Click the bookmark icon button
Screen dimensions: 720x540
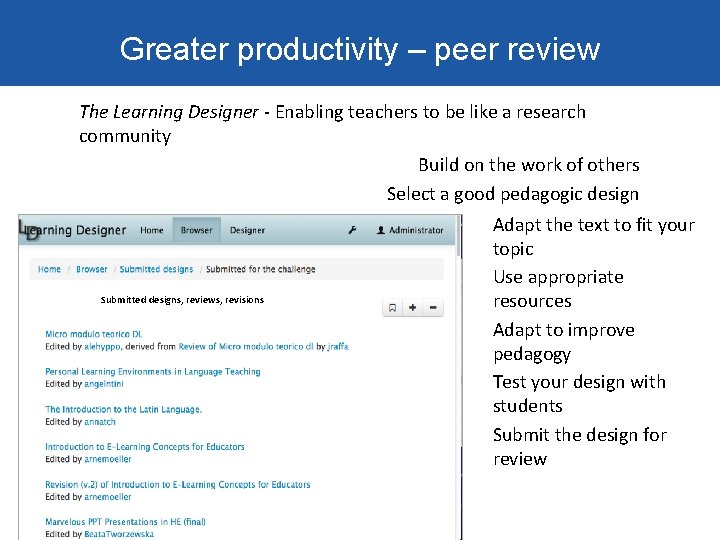[393, 308]
